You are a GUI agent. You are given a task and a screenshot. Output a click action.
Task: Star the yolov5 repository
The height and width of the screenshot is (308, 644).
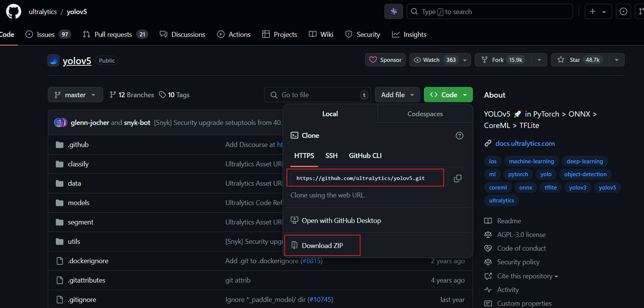point(580,60)
